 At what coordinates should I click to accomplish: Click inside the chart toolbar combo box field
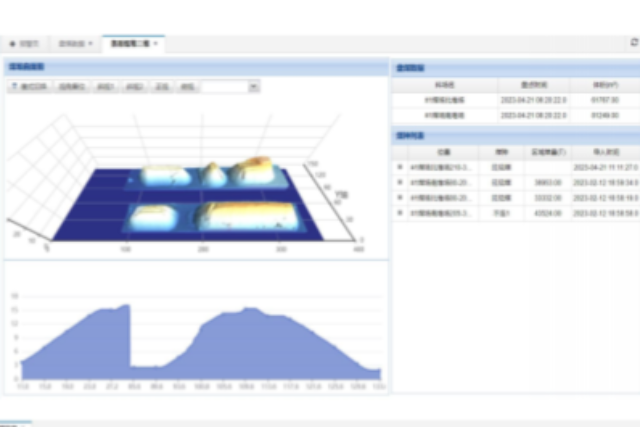click(223, 87)
